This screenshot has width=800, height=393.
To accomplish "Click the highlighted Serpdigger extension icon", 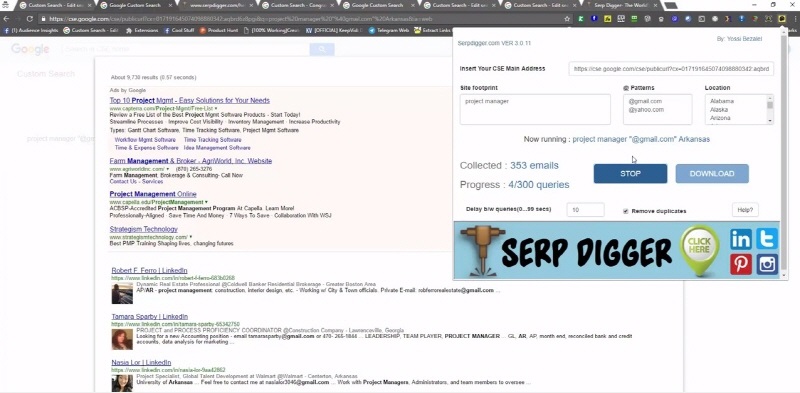I will click(782, 19).
